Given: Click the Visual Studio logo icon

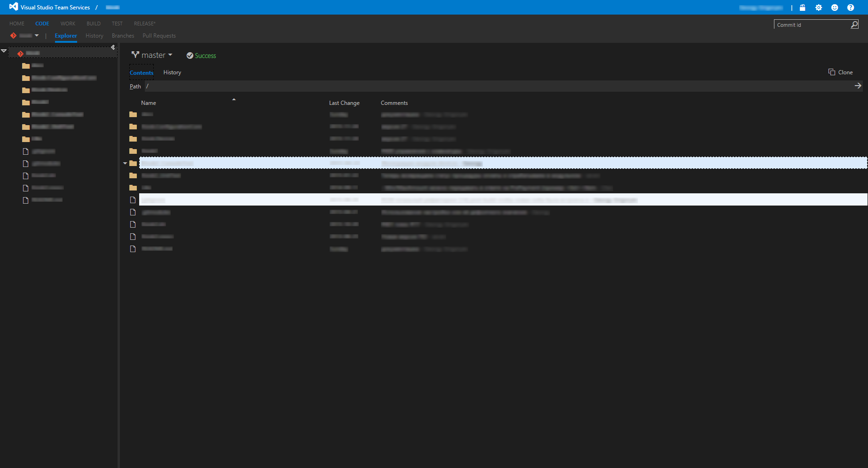Looking at the screenshot, I should (x=14, y=7).
